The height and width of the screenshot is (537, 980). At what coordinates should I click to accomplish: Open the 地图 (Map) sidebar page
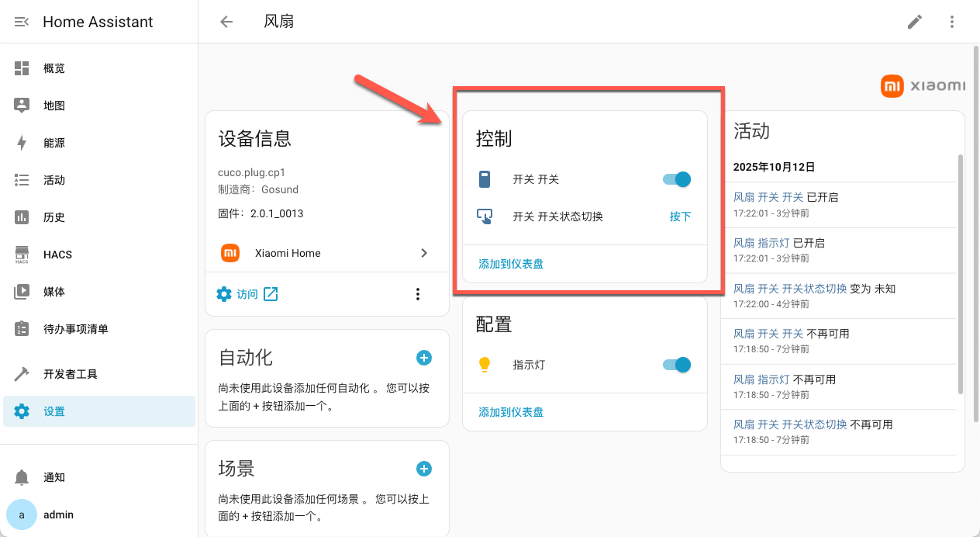point(54,106)
